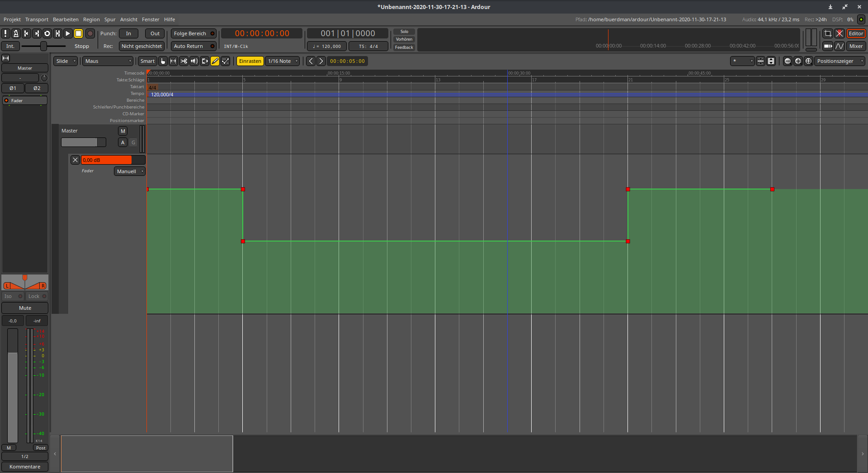Switch to the Mixer window
The width and height of the screenshot is (868, 473).
pyautogui.click(x=856, y=46)
